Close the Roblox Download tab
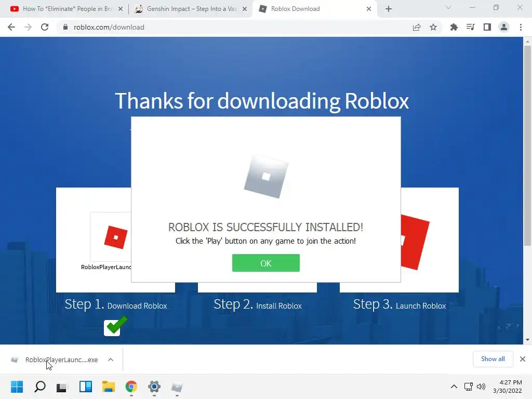 (x=369, y=9)
